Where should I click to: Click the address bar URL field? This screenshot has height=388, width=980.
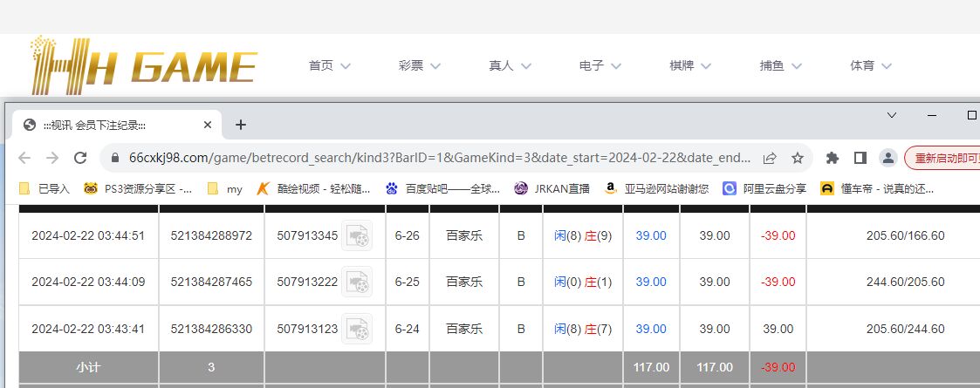[x=436, y=158]
